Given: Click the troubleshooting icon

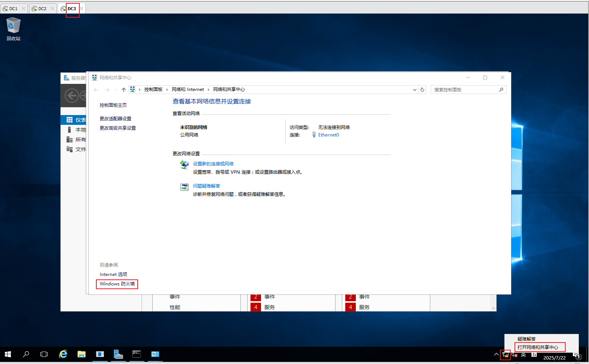Looking at the screenshot, I should tap(184, 187).
